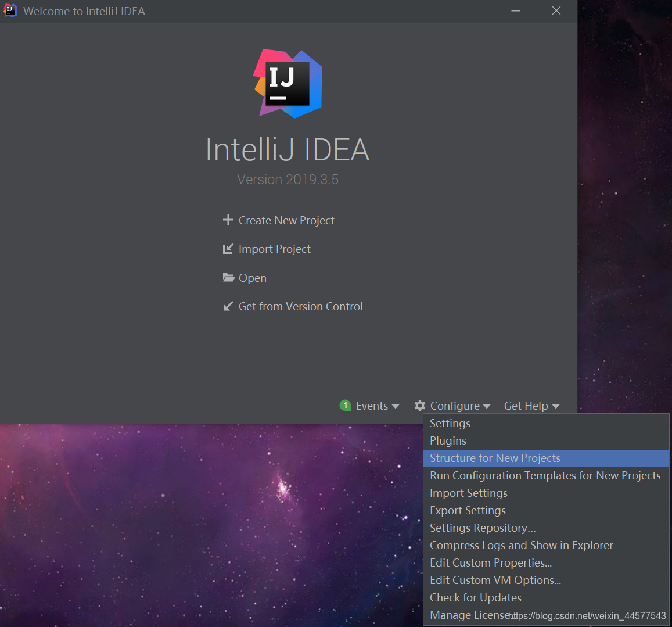Click the Version 2019.3.5 text
The image size is (672, 627).
288,179
